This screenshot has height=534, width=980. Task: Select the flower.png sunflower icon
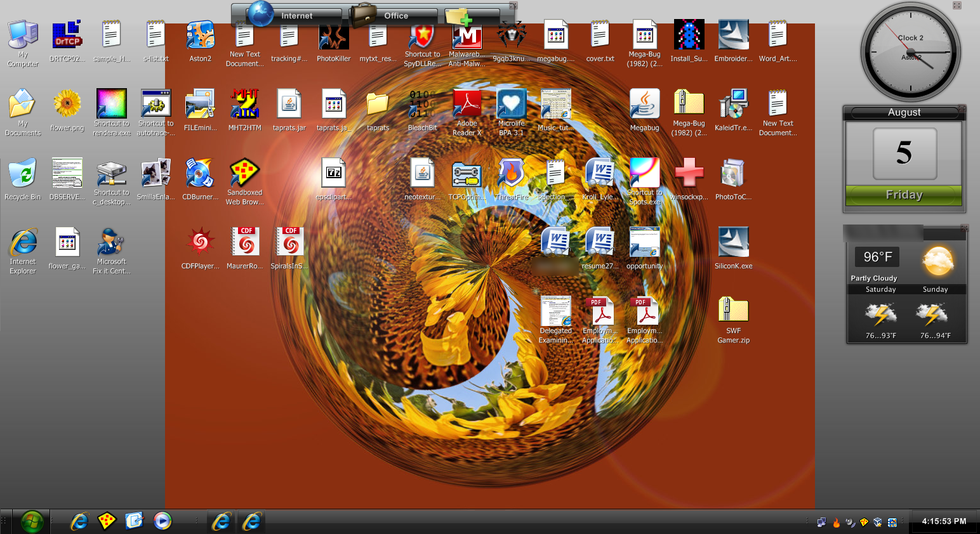coord(67,110)
